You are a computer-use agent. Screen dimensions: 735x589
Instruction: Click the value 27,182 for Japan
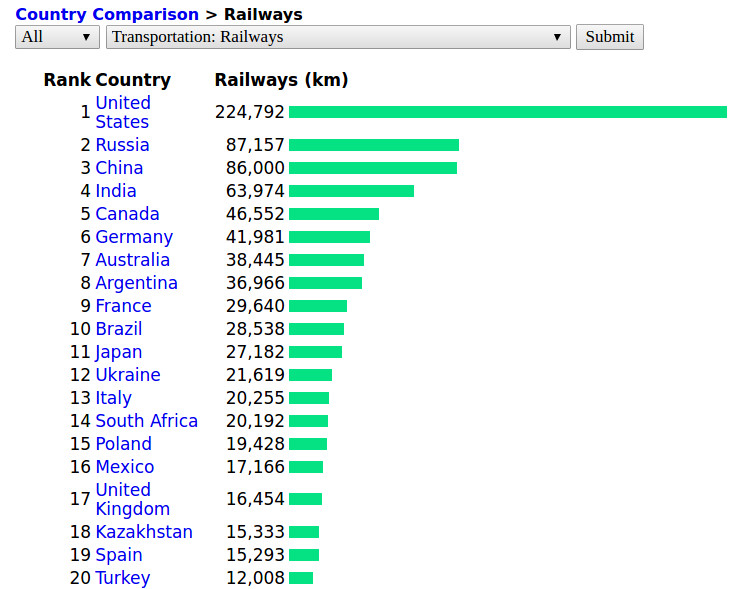tap(255, 351)
